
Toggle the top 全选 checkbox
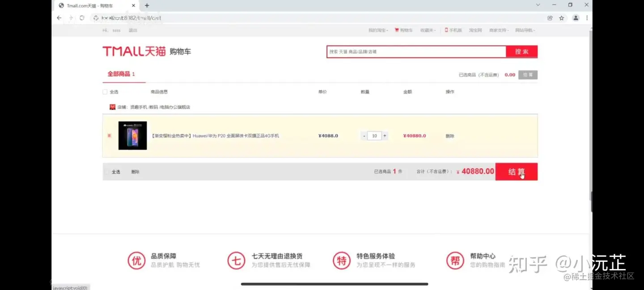pos(105,92)
